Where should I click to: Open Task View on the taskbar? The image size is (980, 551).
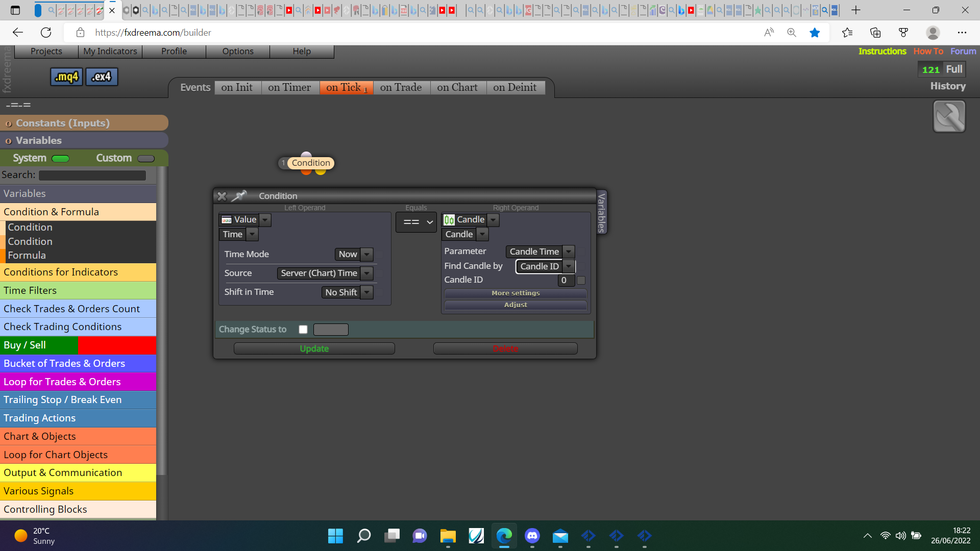pyautogui.click(x=392, y=536)
